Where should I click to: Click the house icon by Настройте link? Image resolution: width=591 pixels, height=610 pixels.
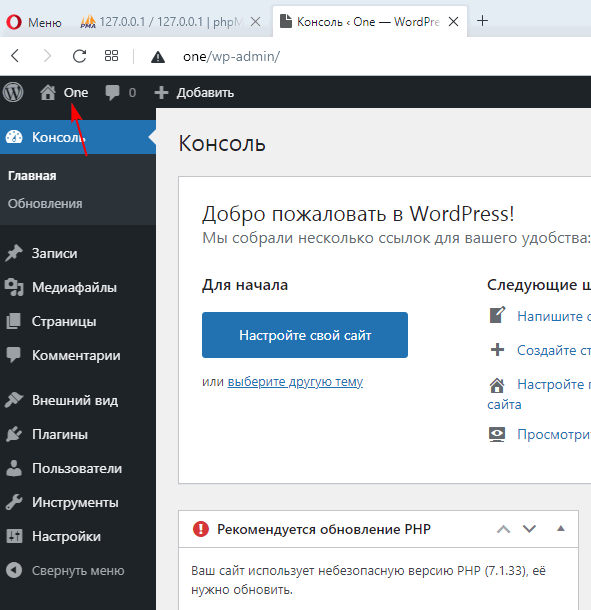(497, 385)
